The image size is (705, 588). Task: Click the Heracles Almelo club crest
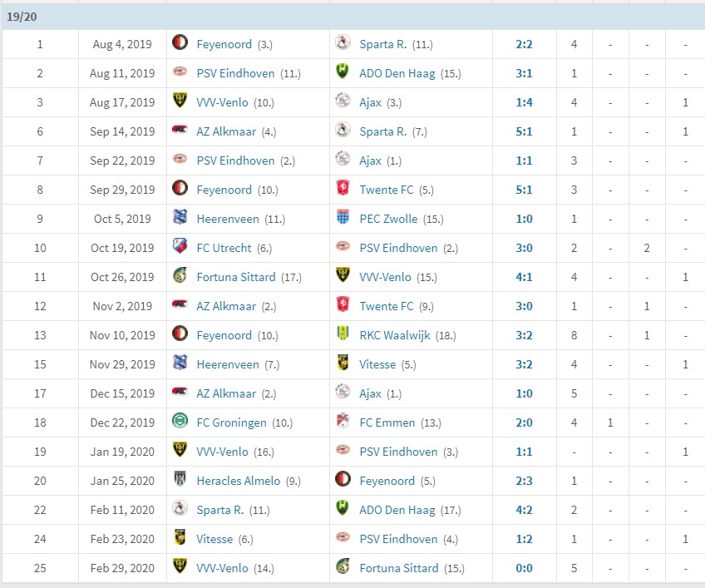pos(180,480)
